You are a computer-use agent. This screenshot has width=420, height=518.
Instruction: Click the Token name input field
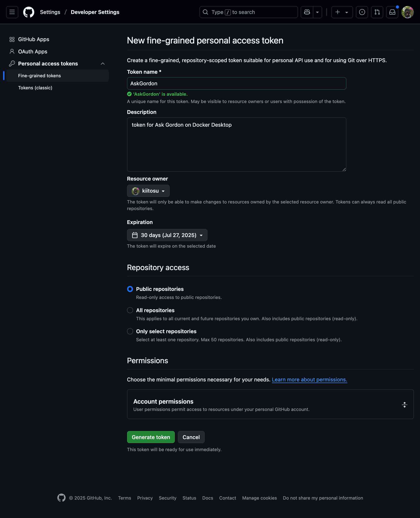(x=236, y=83)
